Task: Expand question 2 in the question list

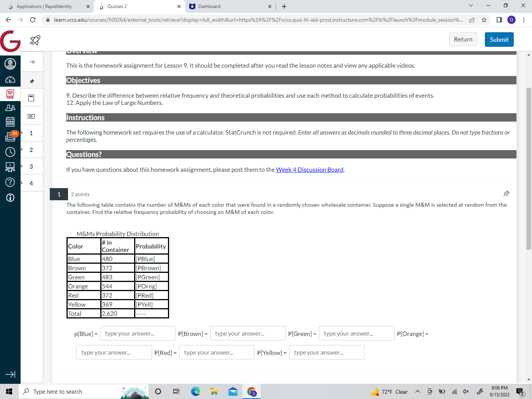Action: tap(31, 150)
